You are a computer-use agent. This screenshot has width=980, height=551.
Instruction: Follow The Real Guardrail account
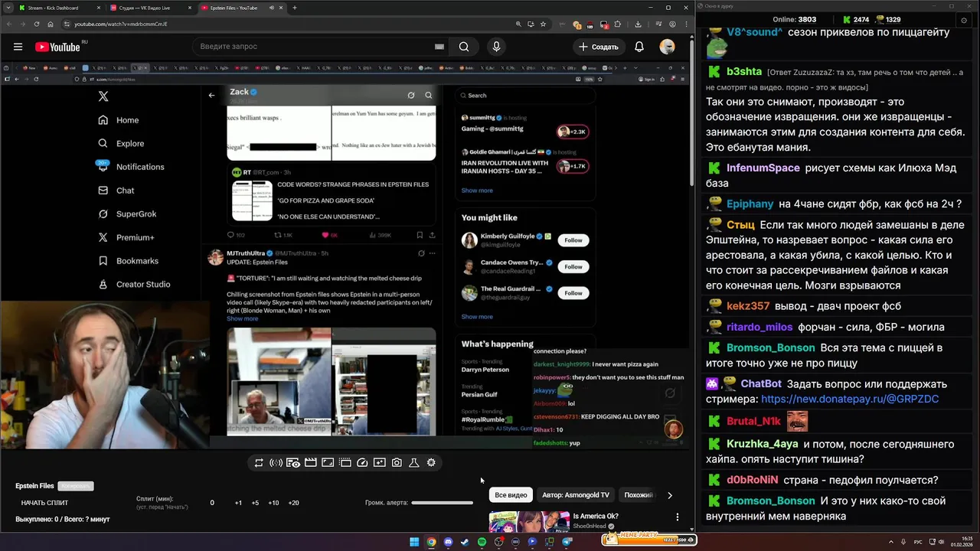click(573, 293)
